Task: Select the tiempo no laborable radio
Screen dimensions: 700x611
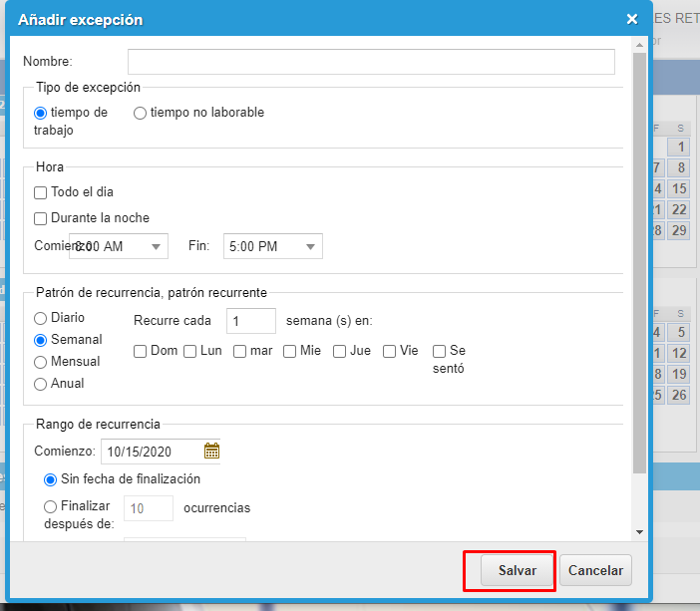Action: click(141, 113)
